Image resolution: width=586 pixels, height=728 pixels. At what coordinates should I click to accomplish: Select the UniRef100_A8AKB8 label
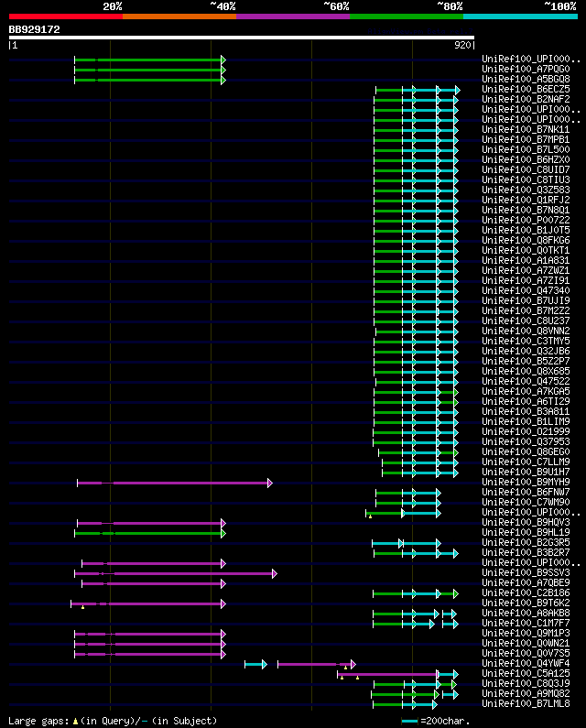(x=526, y=614)
